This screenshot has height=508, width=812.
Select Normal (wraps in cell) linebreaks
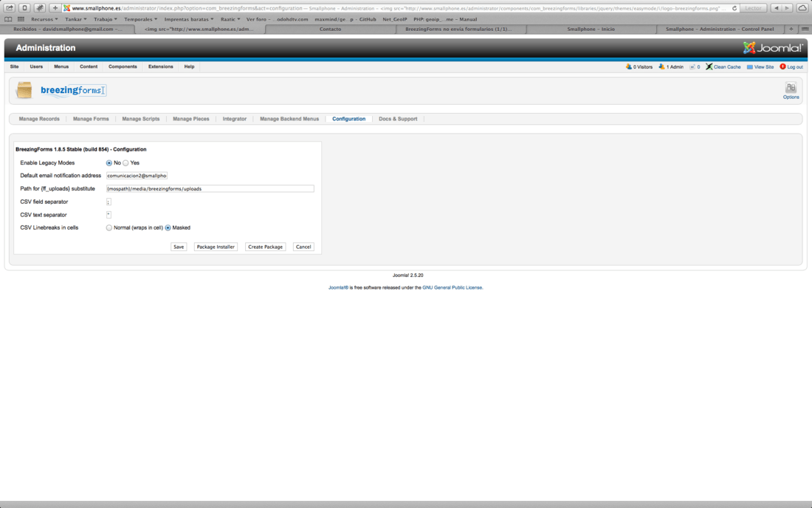tap(109, 228)
